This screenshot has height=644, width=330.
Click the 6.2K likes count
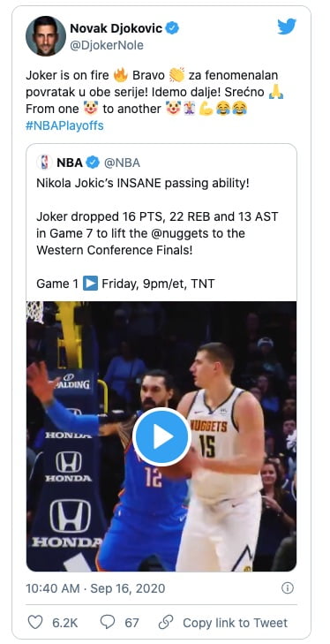pos(64,623)
